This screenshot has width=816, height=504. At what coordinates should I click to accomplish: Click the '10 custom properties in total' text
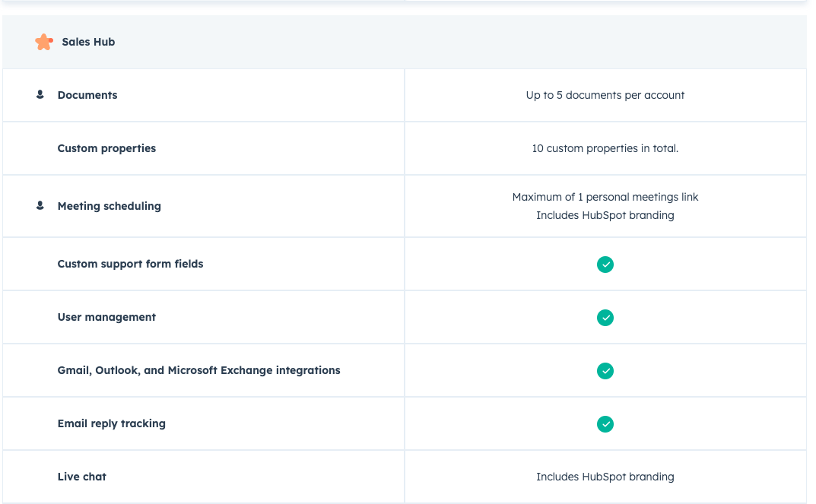click(605, 148)
